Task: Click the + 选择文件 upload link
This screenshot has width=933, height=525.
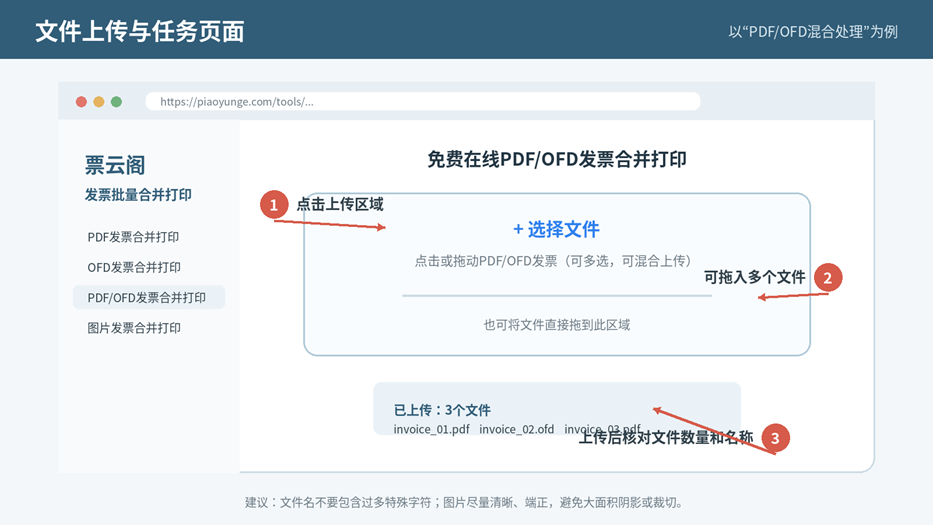Action: pyautogui.click(x=556, y=229)
